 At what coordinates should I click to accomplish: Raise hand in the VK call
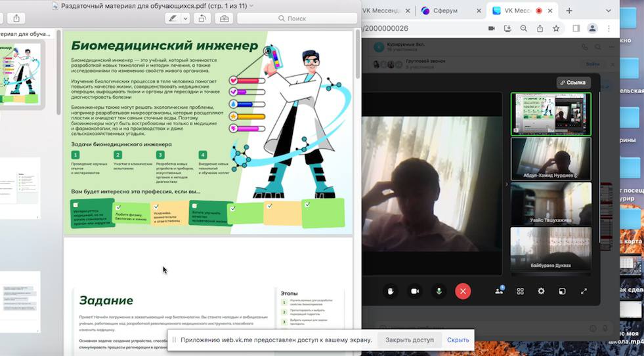(x=390, y=291)
